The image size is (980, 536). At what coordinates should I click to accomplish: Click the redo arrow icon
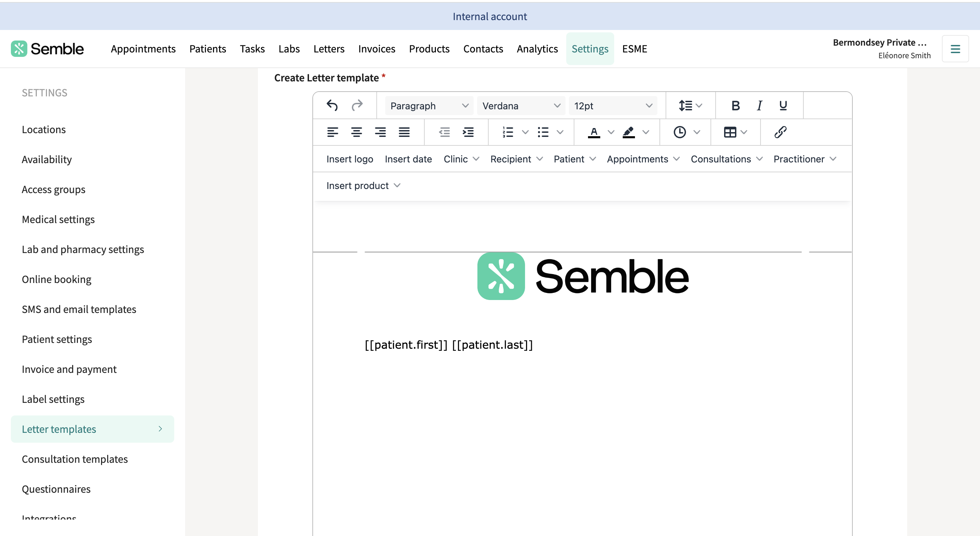pos(357,106)
